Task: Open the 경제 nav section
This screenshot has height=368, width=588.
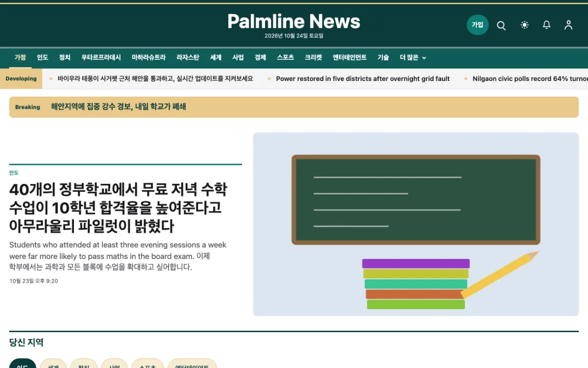Action: pyautogui.click(x=260, y=57)
